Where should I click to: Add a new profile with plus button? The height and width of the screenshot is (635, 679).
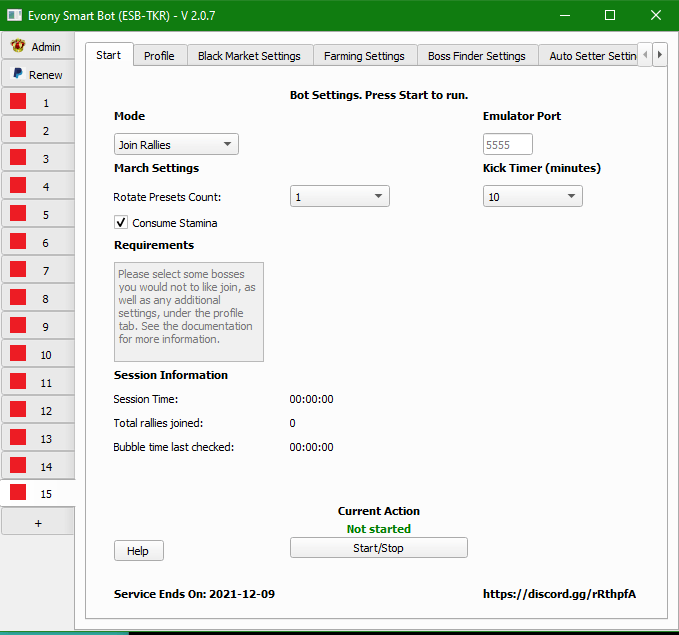(x=38, y=523)
